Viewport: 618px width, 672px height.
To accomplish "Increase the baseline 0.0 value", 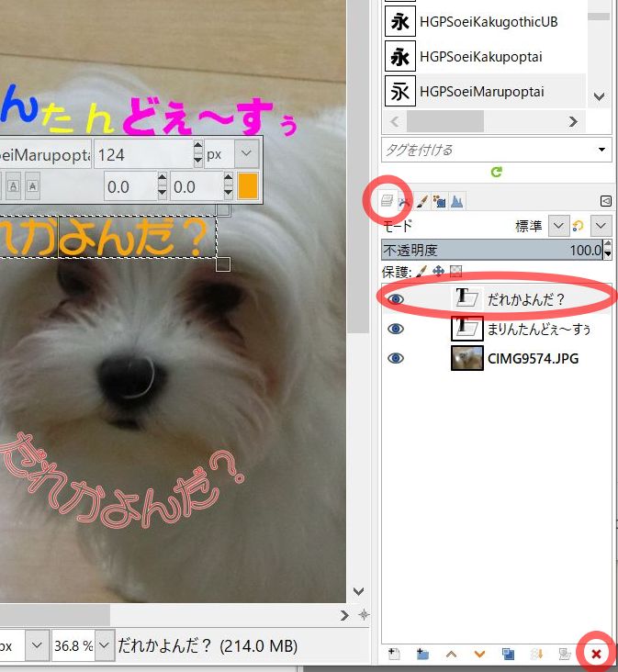I will [x=162, y=179].
